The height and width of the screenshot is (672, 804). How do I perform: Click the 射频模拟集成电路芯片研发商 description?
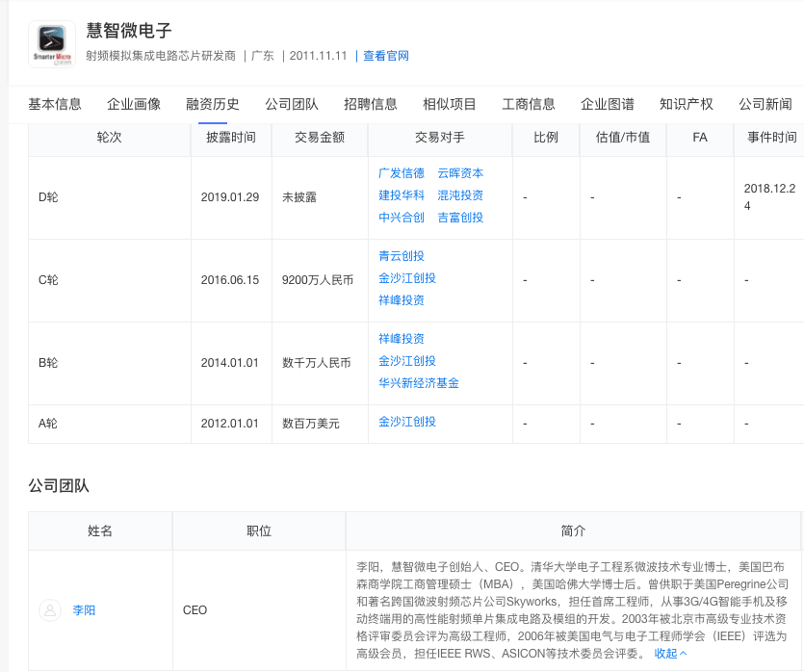coord(161,56)
